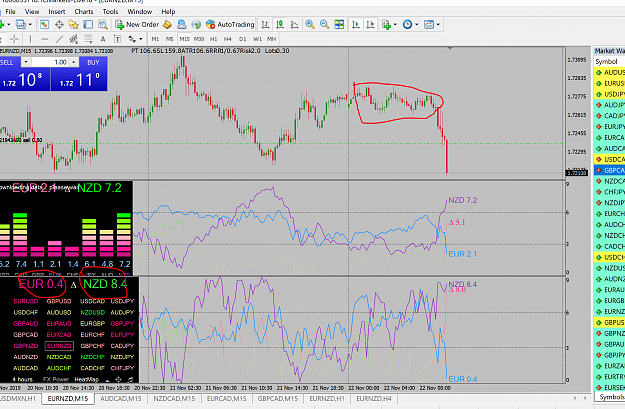The height and width of the screenshot is (409, 625).
Task: Open the Insert menu
Action: click(x=57, y=12)
